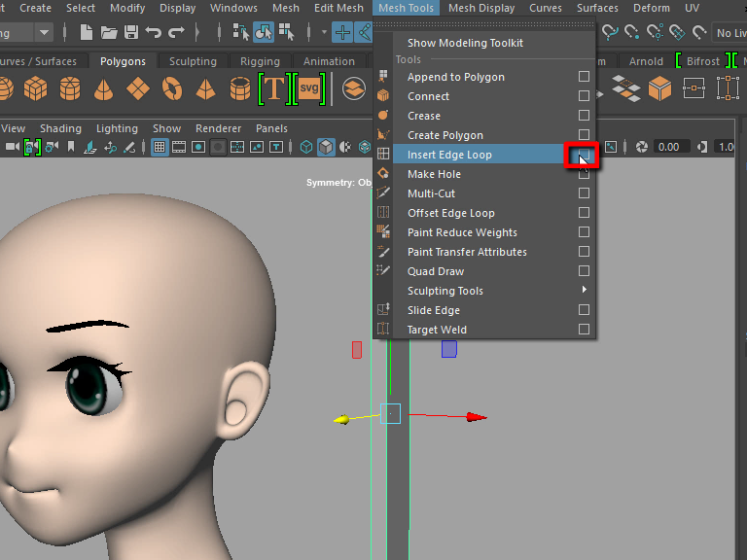
Task: Open Multi-Cut tool option box
Action: coord(584,193)
